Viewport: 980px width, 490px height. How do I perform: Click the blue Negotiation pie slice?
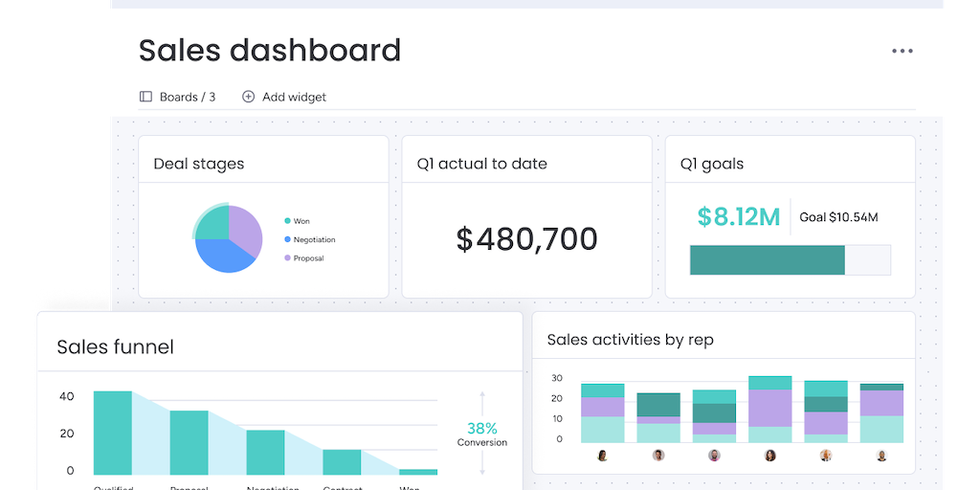(224, 255)
